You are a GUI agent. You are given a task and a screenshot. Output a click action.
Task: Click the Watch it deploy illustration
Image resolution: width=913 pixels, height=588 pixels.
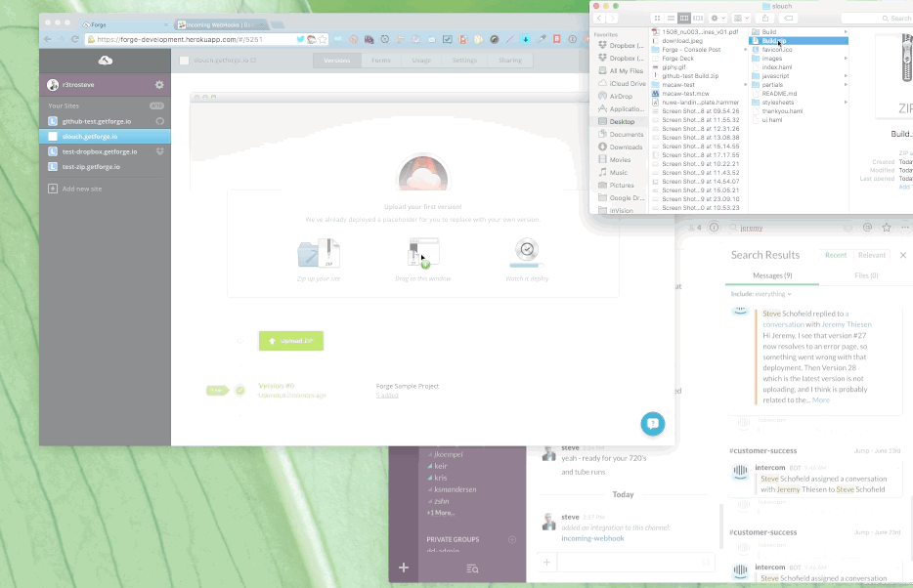[527, 253]
